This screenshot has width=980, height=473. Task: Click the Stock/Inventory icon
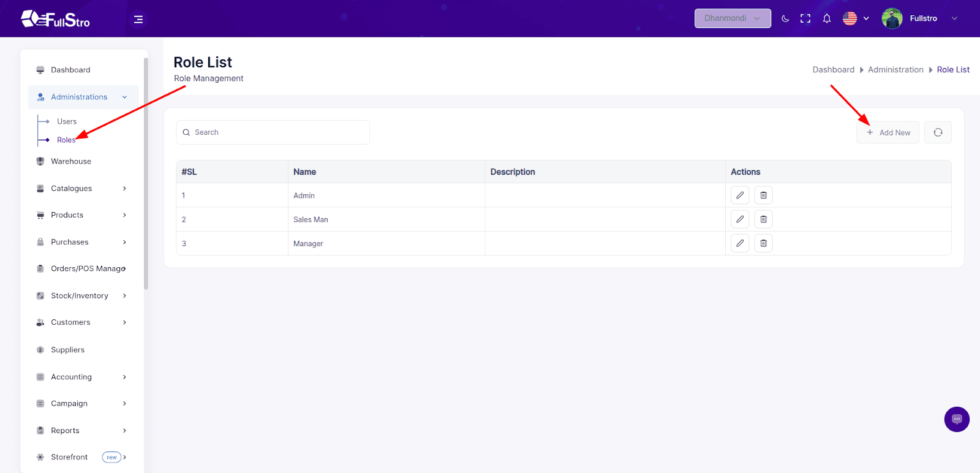coord(40,295)
